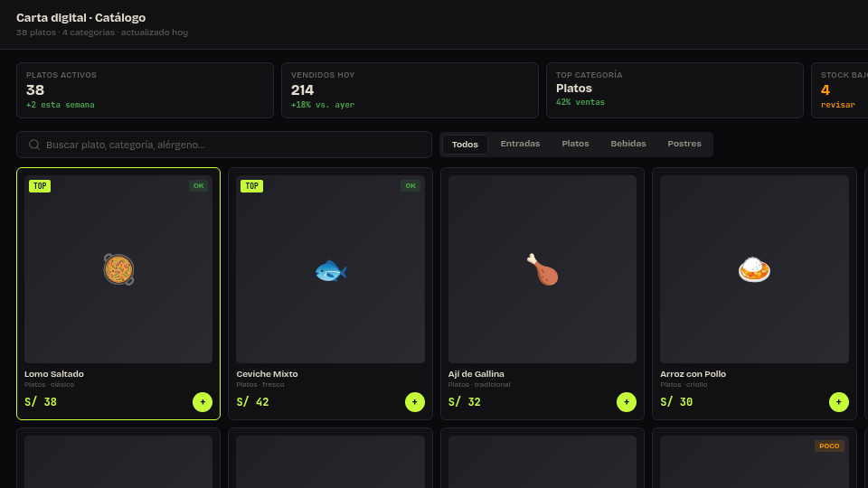Switch to the Entradas tab
This screenshot has height=488, width=868.
[521, 144]
